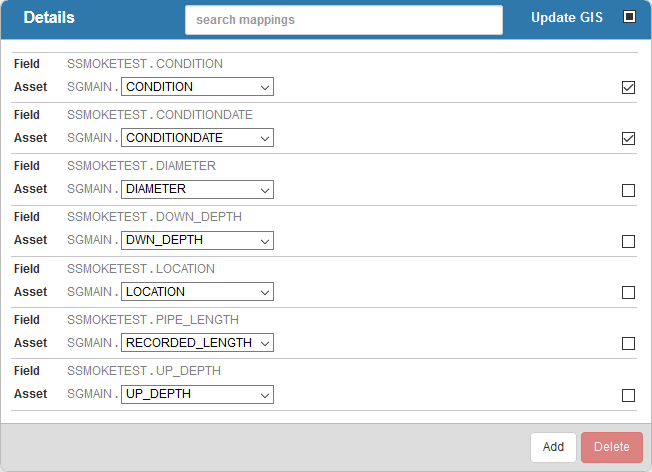Click the Details panel title
652x472 pixels.
49,17
